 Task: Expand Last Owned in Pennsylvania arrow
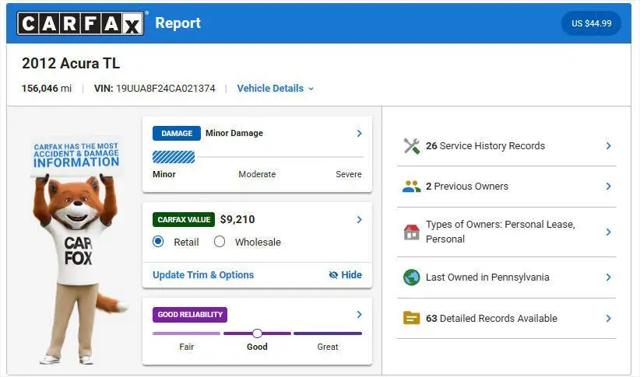click(609, 277)
